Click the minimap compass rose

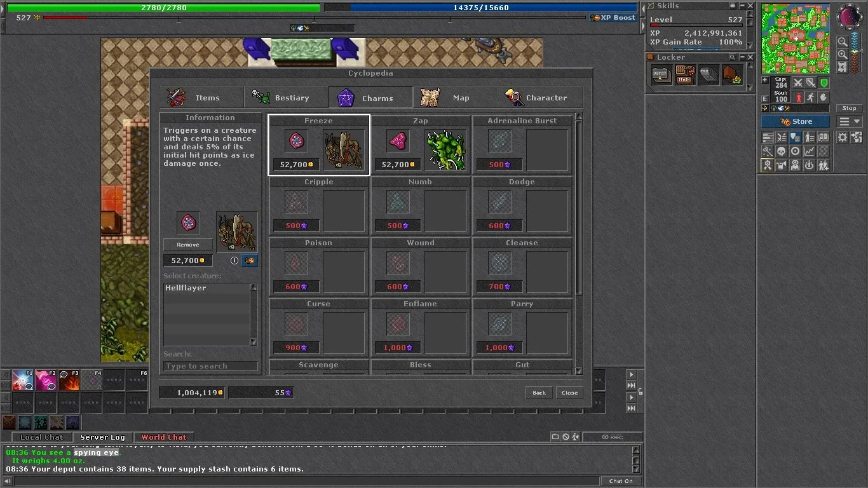click(850, 17)
